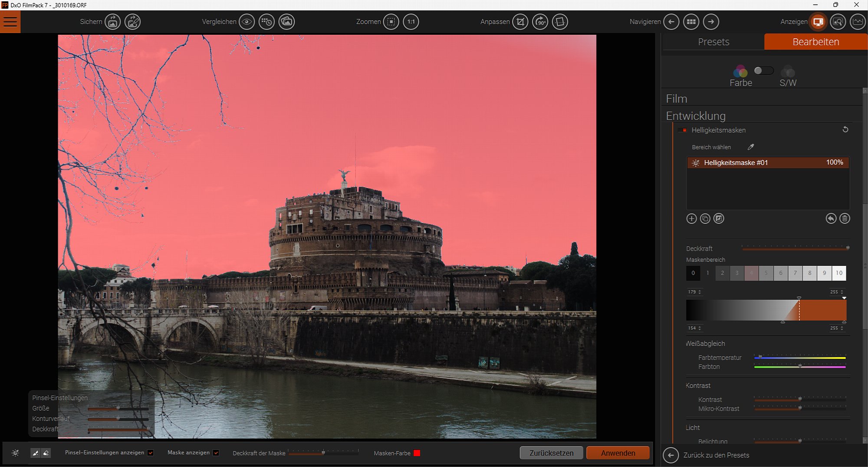Click the Anwenden button
The height and width of the screenshot is (467, 868).
pyautogui.click(x=618, y=453)
